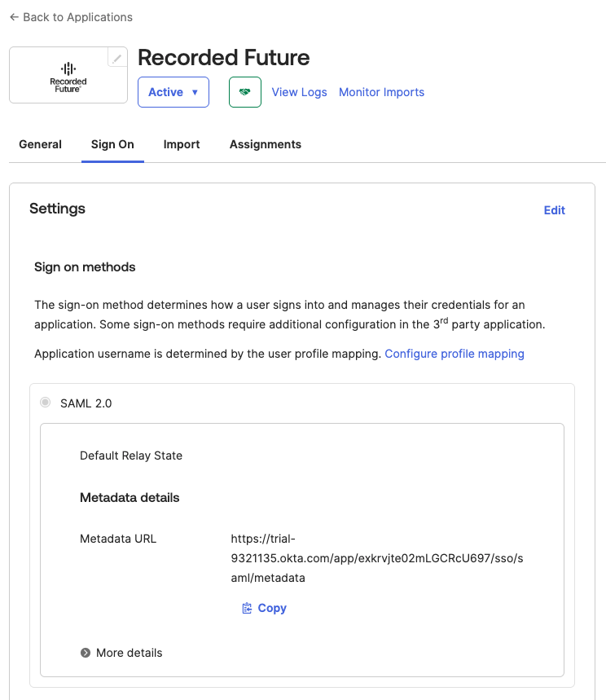Viewport: 606px width, 700px height.
Task: Click the View Logs link
Action: [x=299, y=92]
